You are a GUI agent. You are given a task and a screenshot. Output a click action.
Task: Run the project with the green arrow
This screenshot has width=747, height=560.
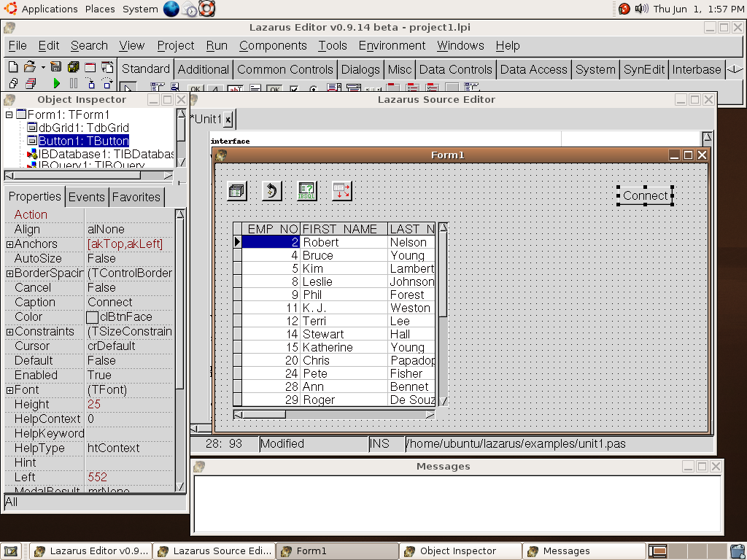(57, 84)
